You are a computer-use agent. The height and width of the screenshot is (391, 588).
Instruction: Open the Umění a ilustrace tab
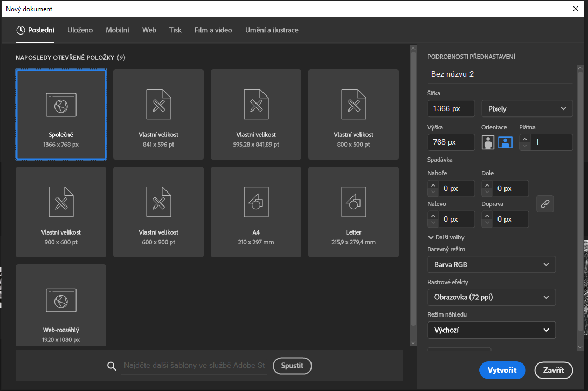pos(272,30)
